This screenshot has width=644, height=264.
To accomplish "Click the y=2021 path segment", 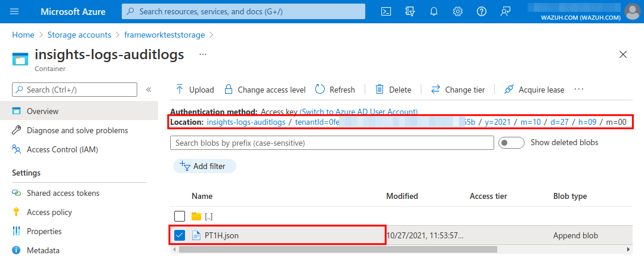I will (497, 122).
